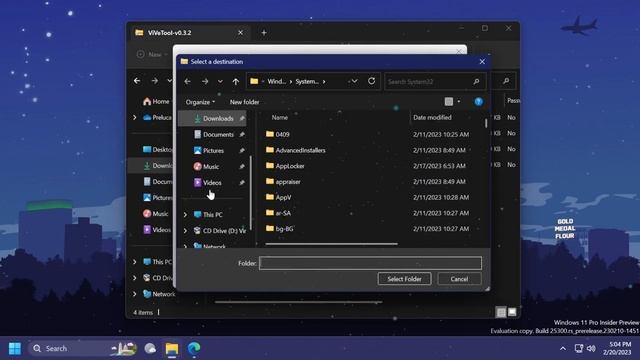Close the ViVeTool-v0.3.2 Explorer tab
The image size is (640, 360).
tap(240, 33)
